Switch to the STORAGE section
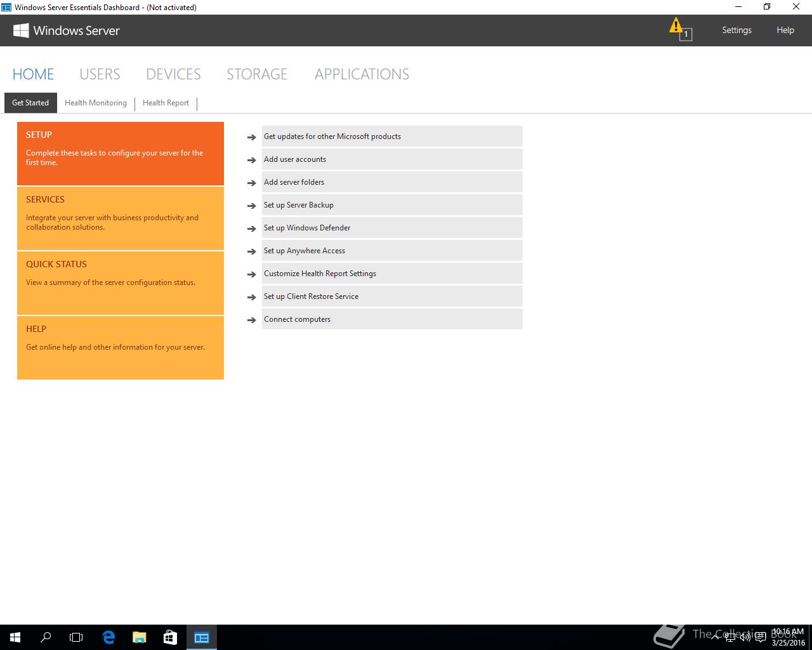This screenshot has height=650, width=812. click(257, 74)
